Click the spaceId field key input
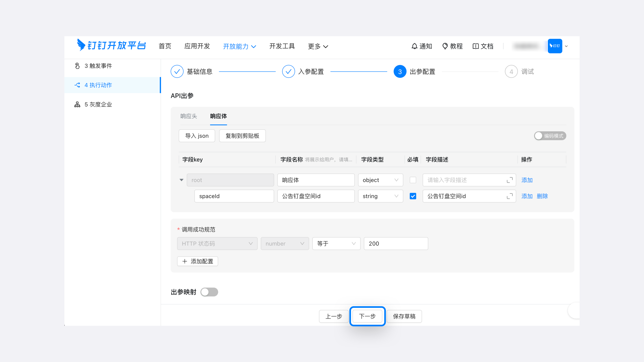Image resolution: width=644 pixels, height=362 pixels. coord(234,196)
